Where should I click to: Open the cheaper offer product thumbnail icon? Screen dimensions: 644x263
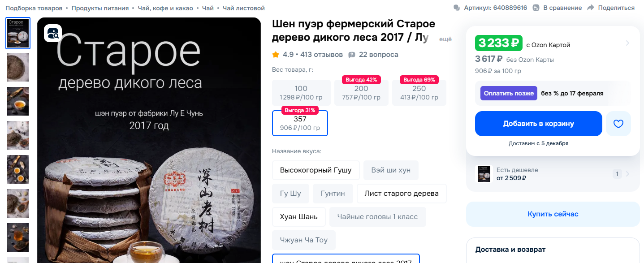click(483, 174)
